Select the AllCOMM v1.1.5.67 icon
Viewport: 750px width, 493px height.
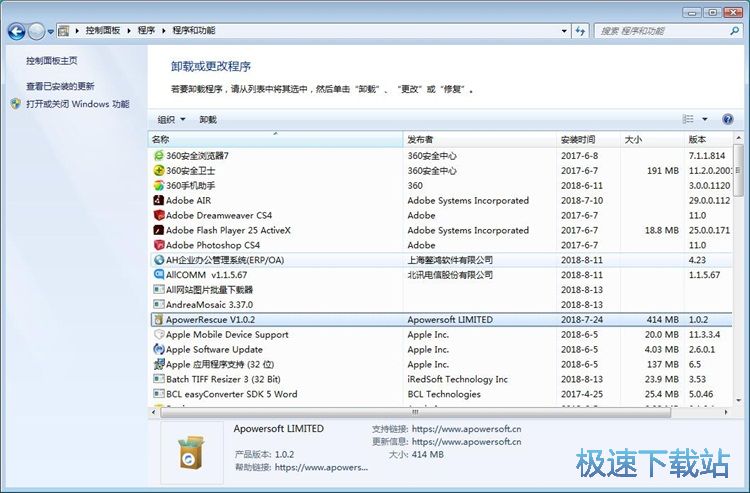159,274
